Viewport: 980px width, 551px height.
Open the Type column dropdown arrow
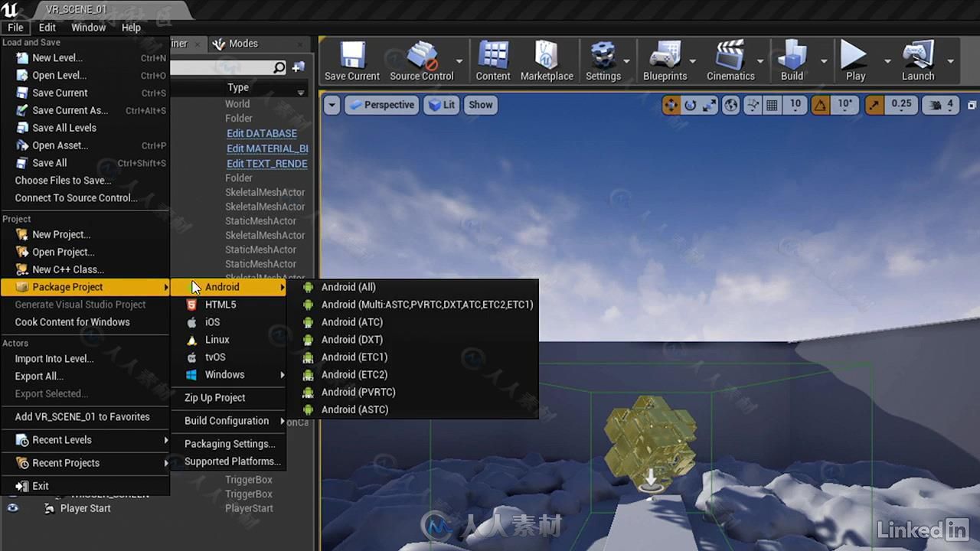301,93
